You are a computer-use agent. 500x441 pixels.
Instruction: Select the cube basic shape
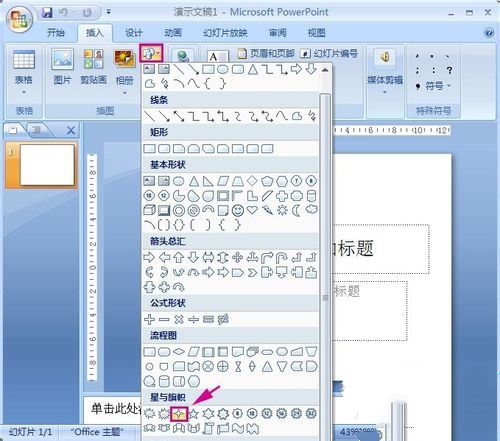coord(149,210)
